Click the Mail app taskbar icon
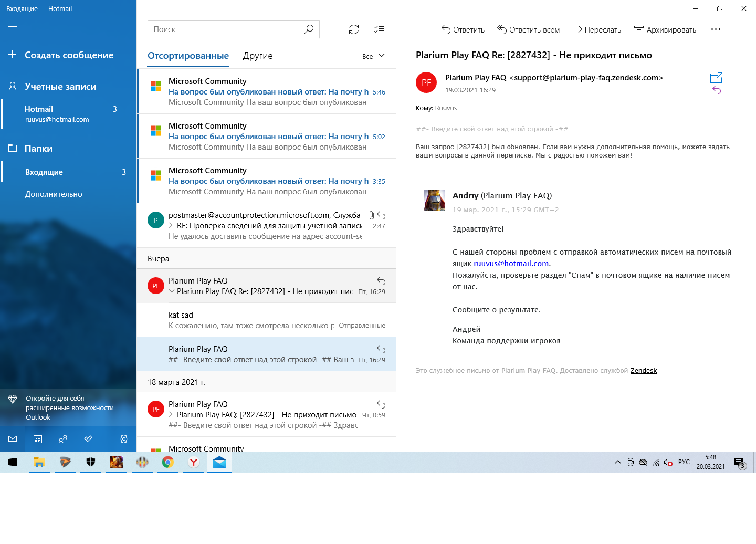 click(219, 462)
